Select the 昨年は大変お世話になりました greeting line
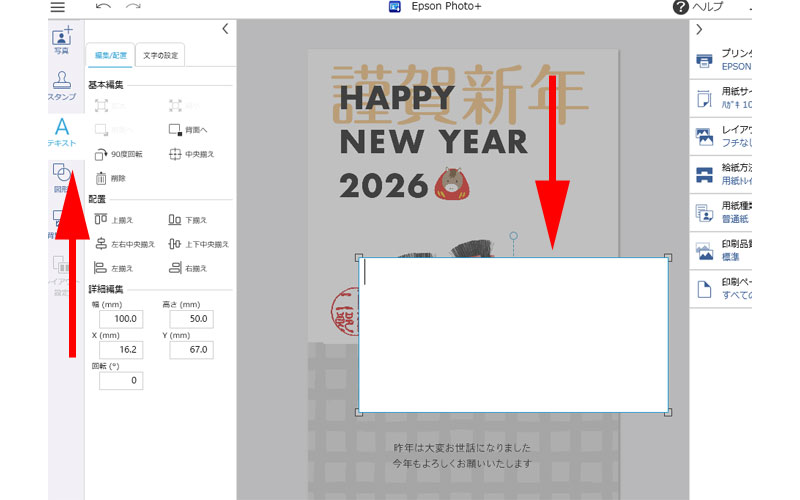800x500 pixels. tap(462, 448)
